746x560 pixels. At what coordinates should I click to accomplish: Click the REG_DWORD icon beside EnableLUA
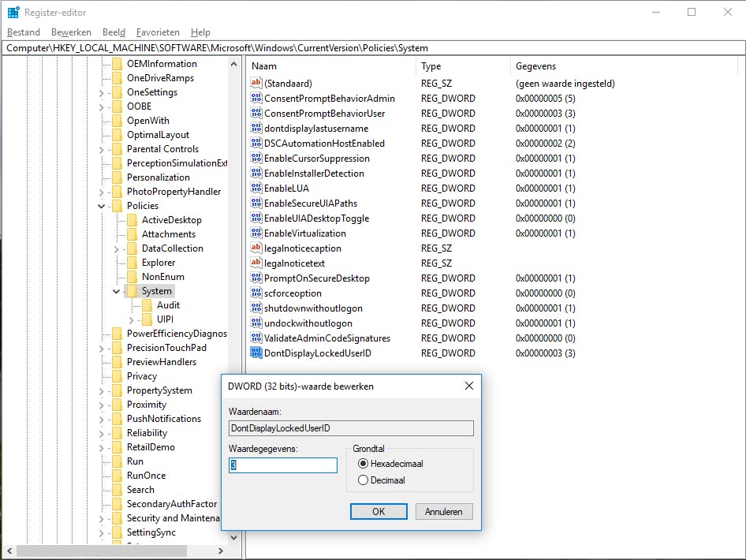(256, 189)
